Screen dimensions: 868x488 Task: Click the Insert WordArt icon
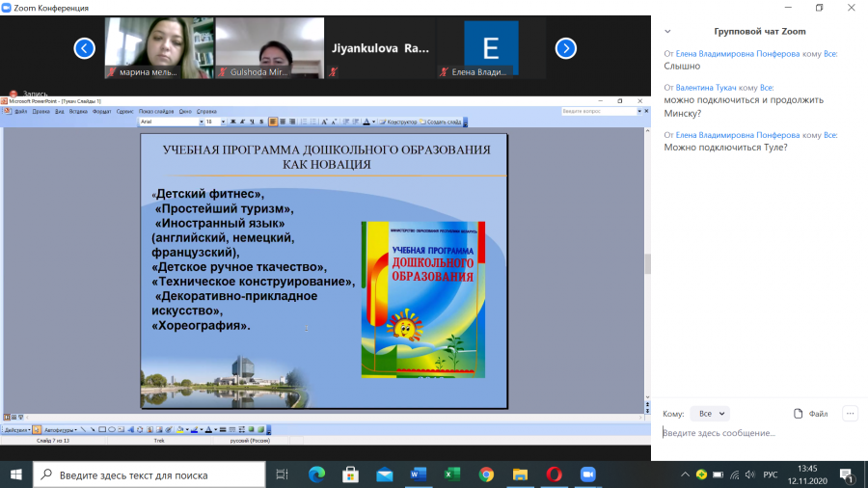tap(130, 430)
